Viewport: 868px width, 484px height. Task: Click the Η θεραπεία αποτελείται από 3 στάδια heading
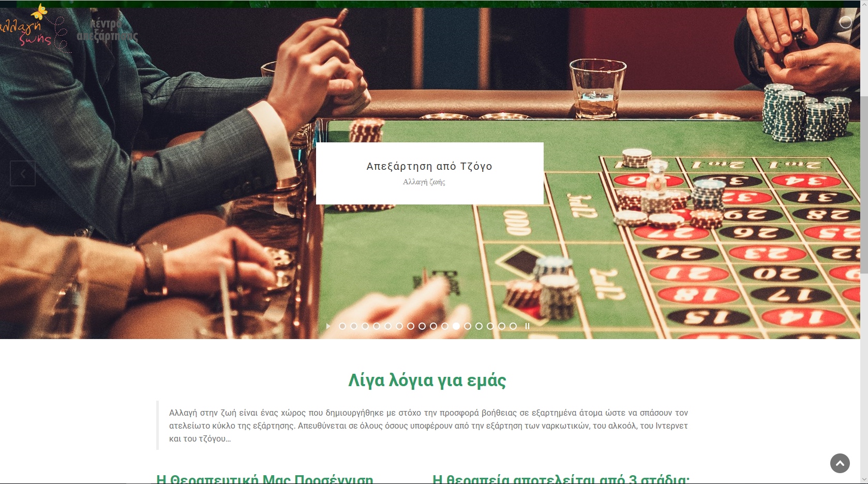pos(561,478)
